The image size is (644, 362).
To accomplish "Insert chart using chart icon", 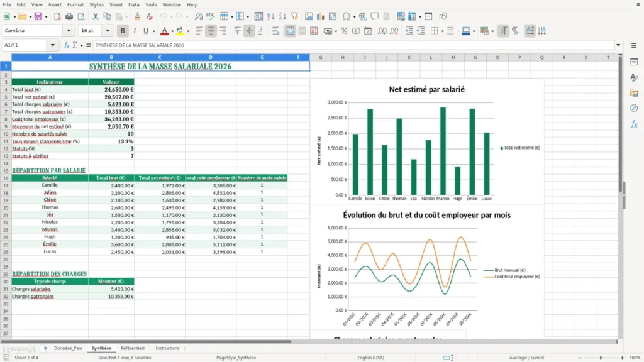I will click(320, 16).
